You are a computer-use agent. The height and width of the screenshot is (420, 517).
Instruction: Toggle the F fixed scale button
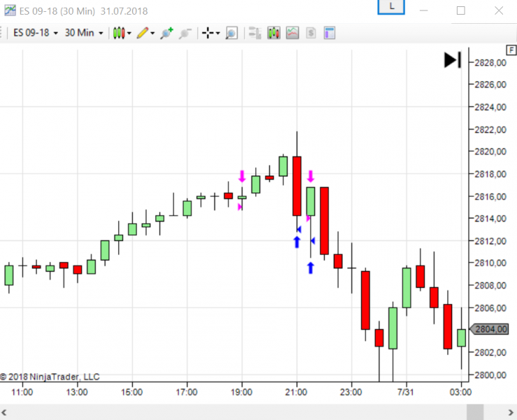click(511, 50)
